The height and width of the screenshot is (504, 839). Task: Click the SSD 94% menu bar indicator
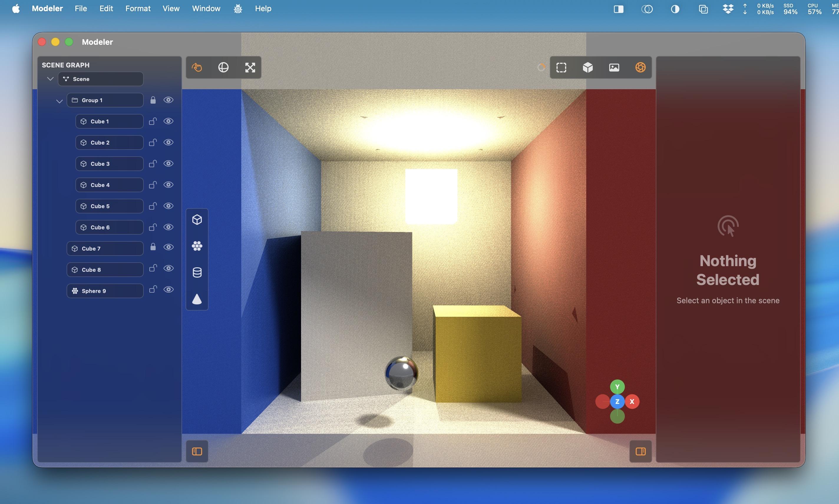tap(790, 9)
